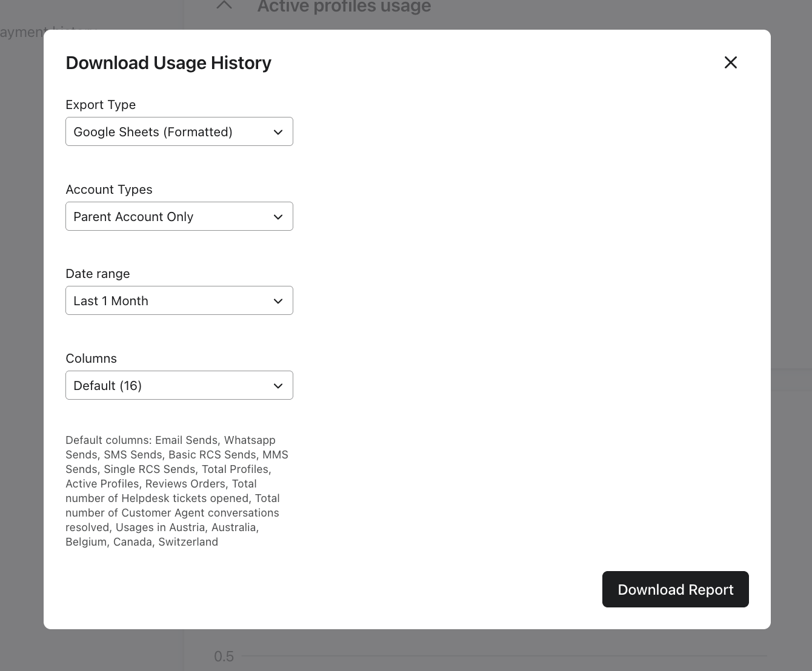
Task: Click the chevron arrow beside Google Sheets (Formatted)
Action: click(278, 132)
